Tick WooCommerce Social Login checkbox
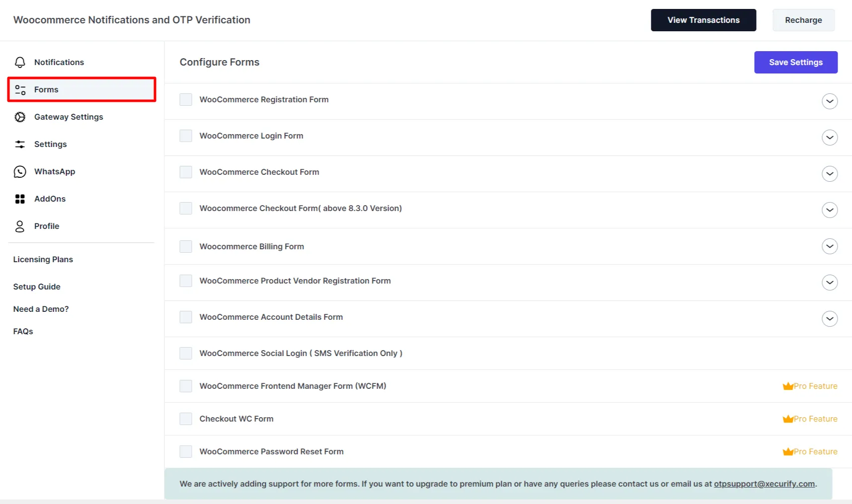 pyautogui.click(x=186, y=353)
